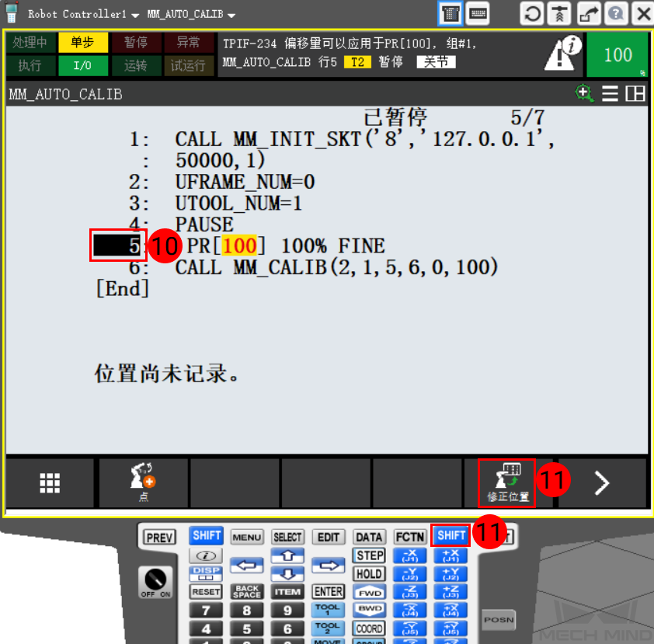
Task: Click the POSN key
Action: tap(499, 620)
